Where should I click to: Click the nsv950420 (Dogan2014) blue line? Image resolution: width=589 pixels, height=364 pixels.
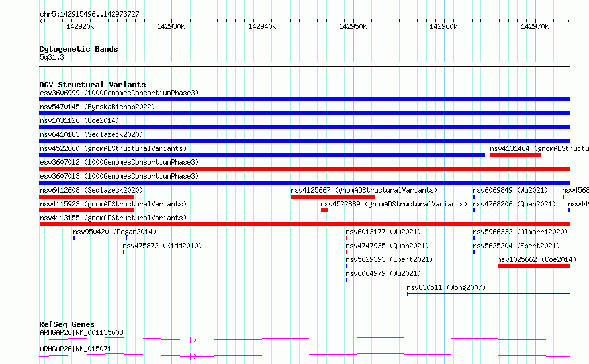pos(101,238)
